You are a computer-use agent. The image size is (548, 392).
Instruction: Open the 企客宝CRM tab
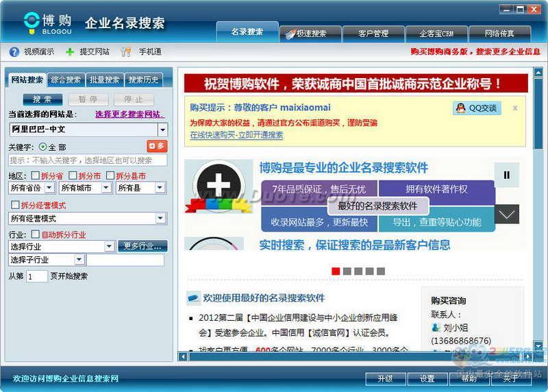436,34
